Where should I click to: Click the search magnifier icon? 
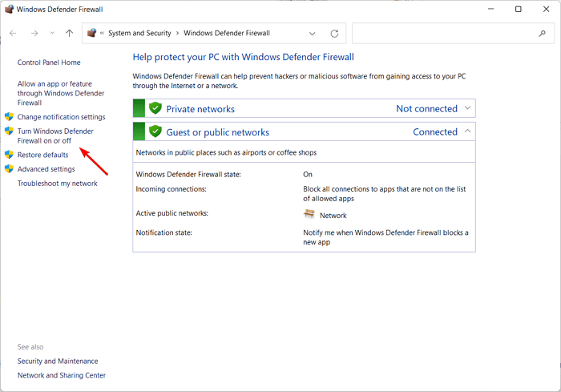point(542,34)
